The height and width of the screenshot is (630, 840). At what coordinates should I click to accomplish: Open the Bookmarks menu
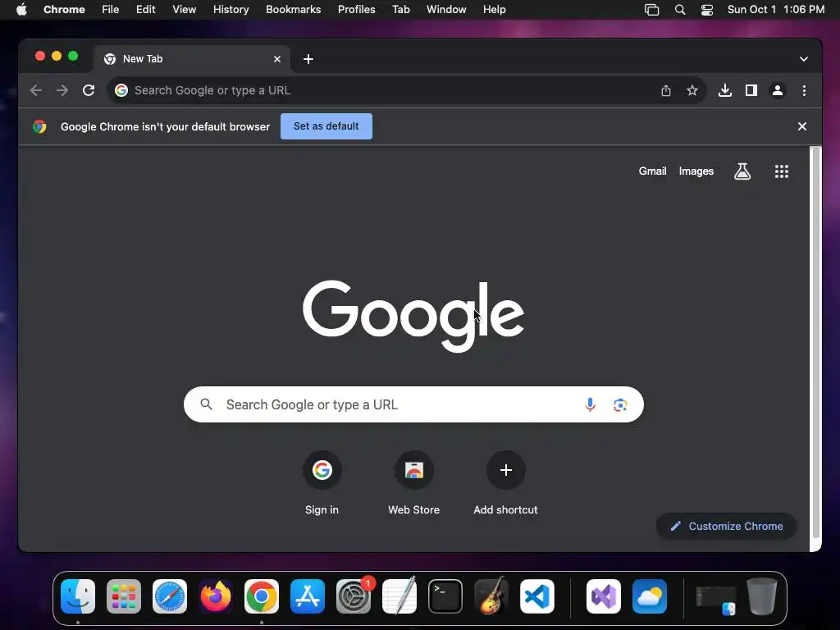(x=294, y=10)
